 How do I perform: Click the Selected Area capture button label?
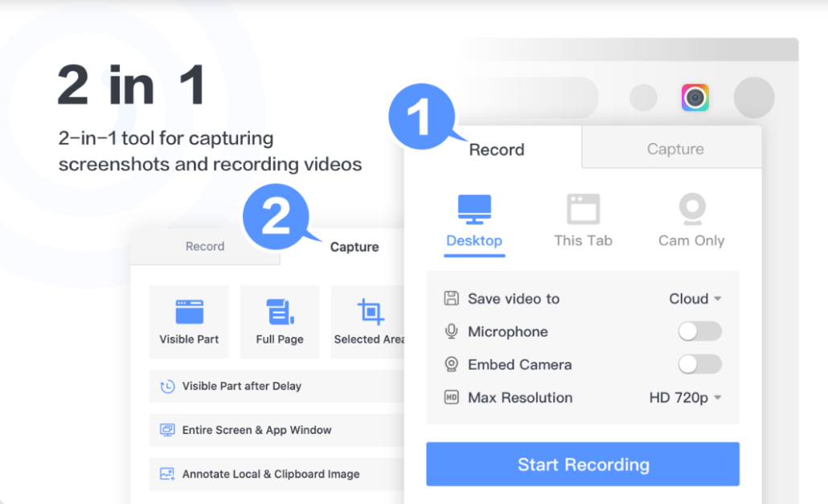[x=369, y=339]
